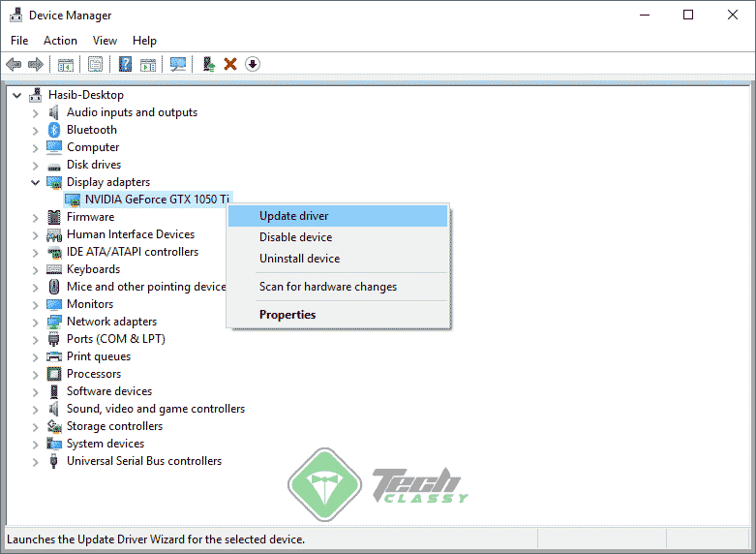Open Properties from the context menu
The image size is (756, 554).
[x=338, y=314]
